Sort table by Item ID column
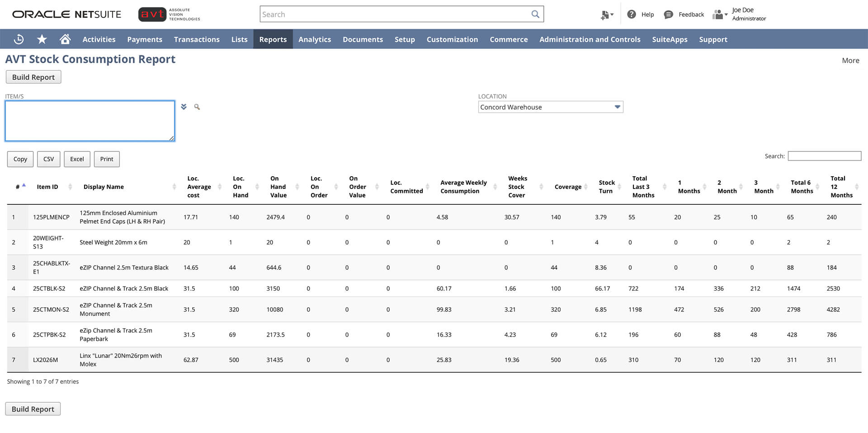 coord(47,187)
